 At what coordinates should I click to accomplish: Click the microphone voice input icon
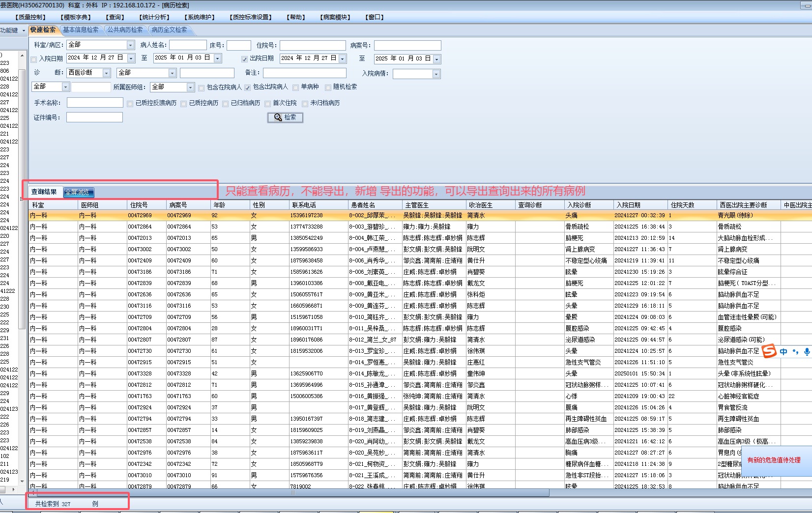tap(807, 351)
